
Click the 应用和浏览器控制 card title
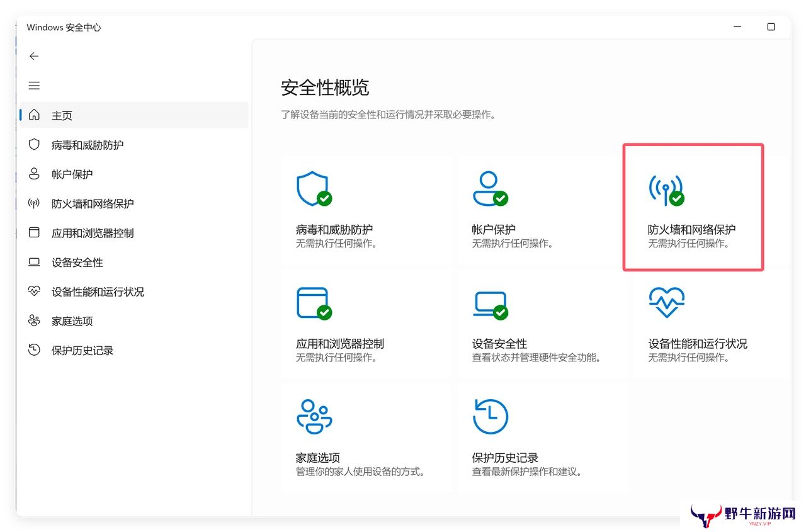tap(340, 344)
